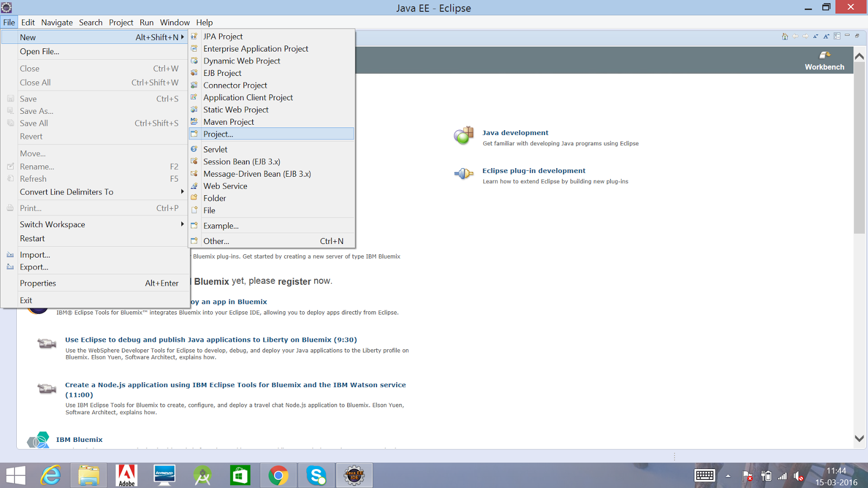Open the Search menu
868x488 pixels.
tap(91, 22)
